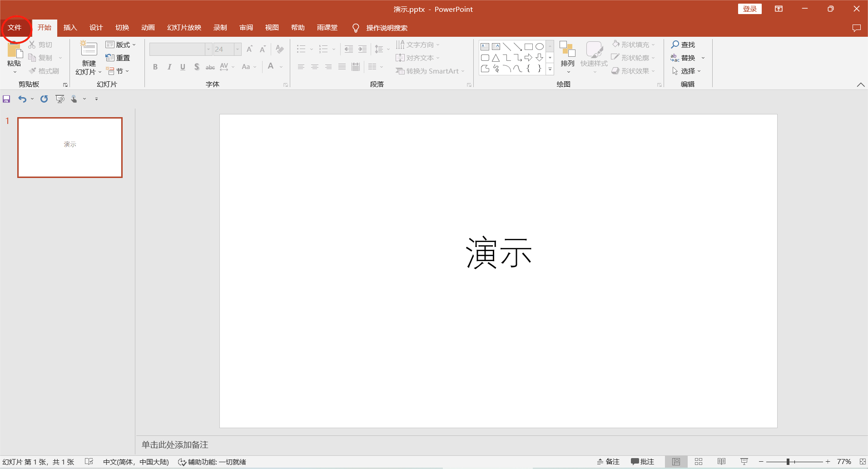Toggle bold formatting

pos(155,66)
